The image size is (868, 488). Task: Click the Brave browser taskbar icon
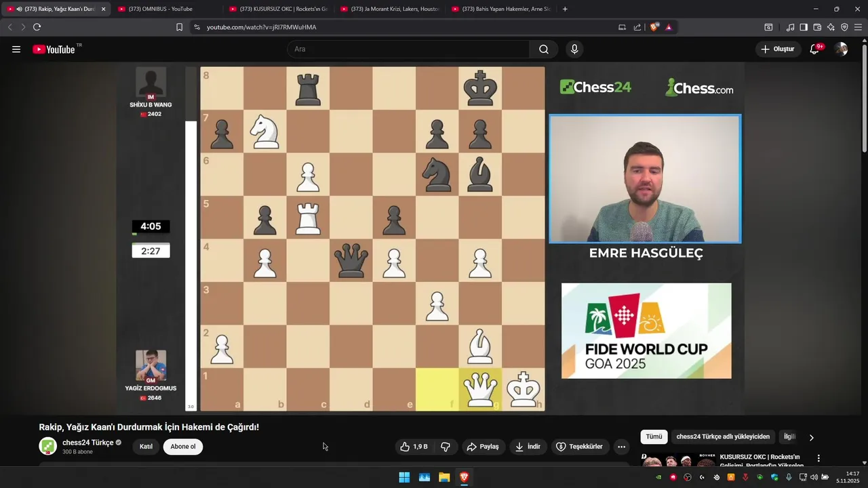[x=464, y=477]
